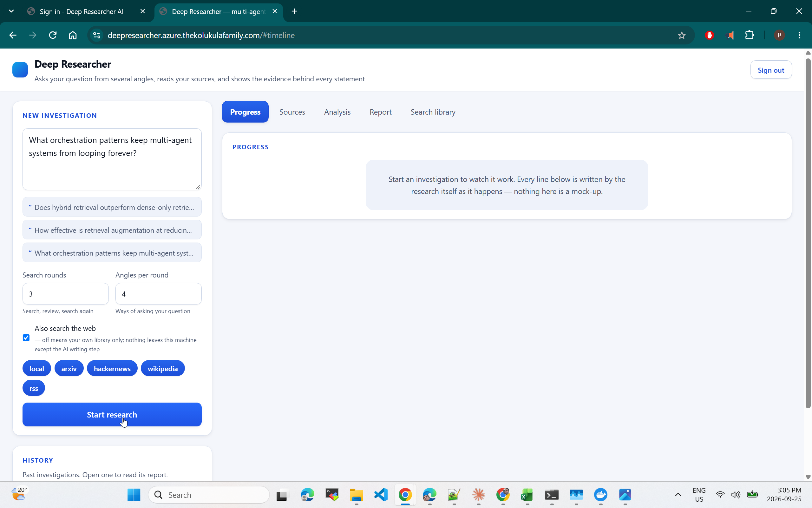Viewport: 812px width, 508px height.
Task: Click the Start research button
Action: 112,414
